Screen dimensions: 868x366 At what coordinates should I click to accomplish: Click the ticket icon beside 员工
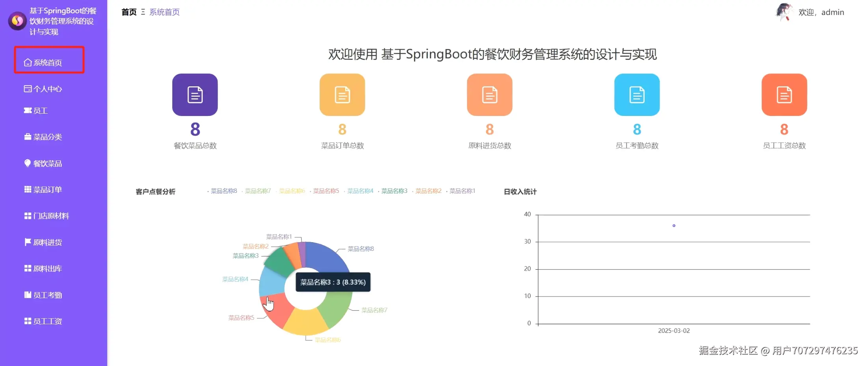pyautogui.click(x=28, y=110)
